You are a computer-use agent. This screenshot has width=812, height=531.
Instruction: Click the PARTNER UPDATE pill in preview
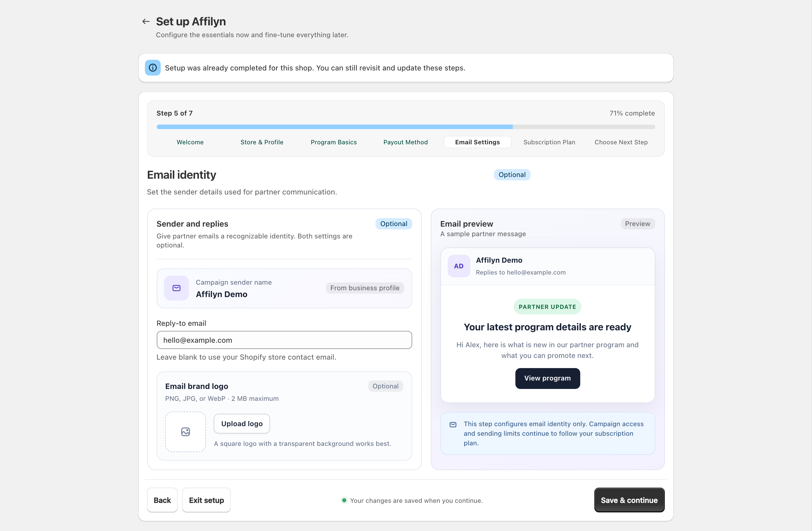tap(547, 307)
